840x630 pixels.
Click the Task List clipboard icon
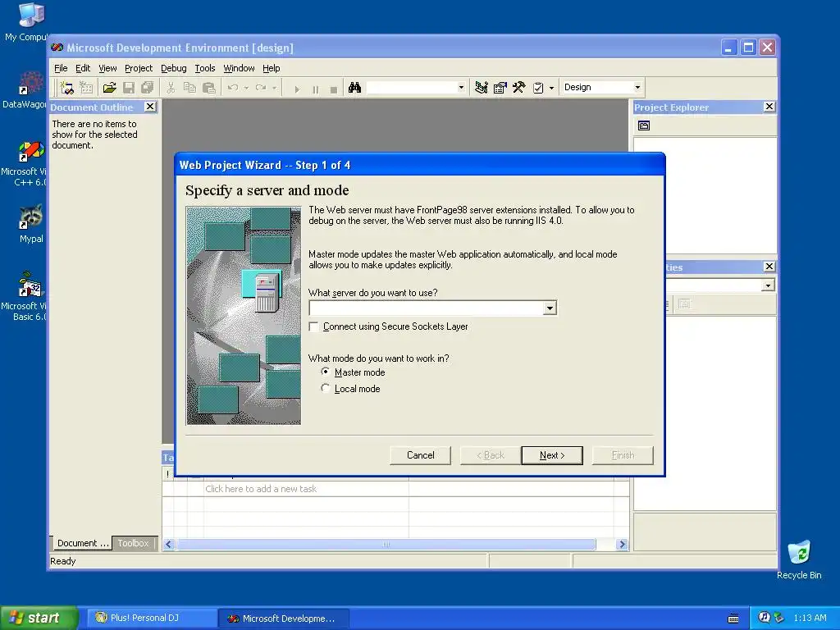(x=538, y=87)
